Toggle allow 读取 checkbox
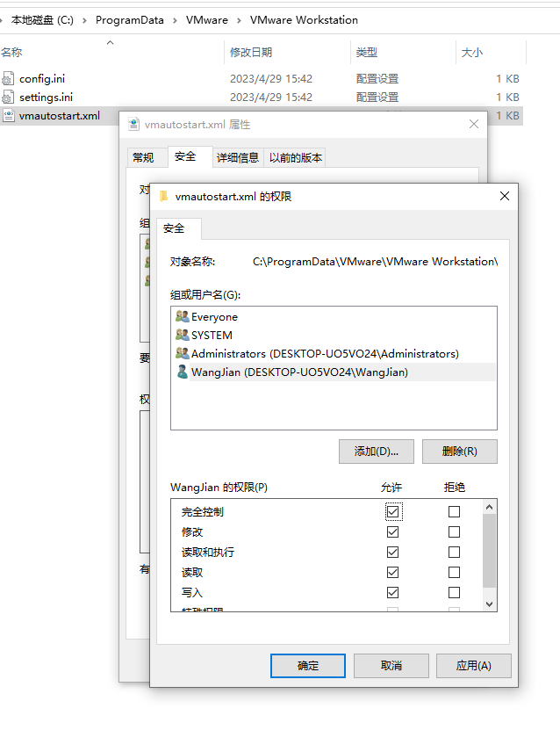The image size is (560, 730). click(392, 572)
